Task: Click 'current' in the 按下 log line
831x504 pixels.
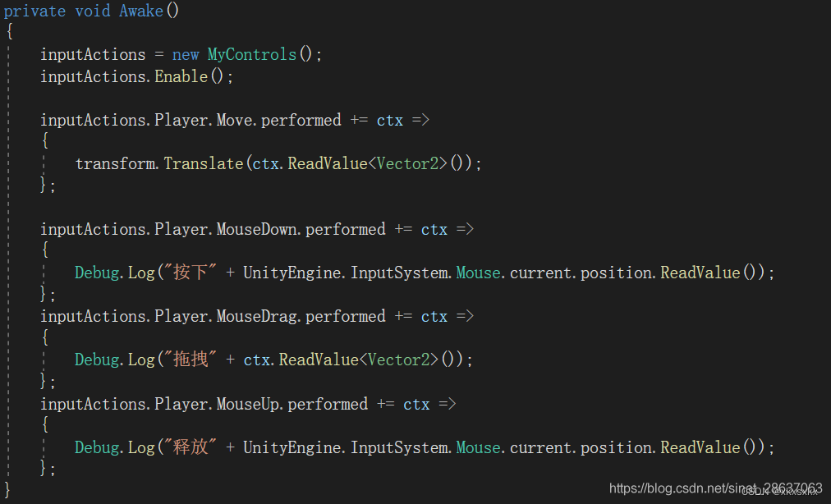Action: pyautogui.click(x=540, y=273)
